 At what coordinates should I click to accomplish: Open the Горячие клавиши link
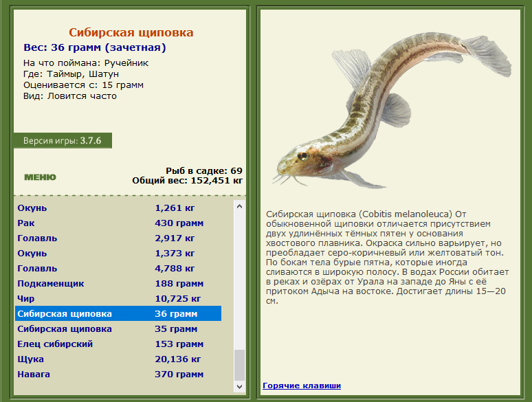(x=302, y=386)
